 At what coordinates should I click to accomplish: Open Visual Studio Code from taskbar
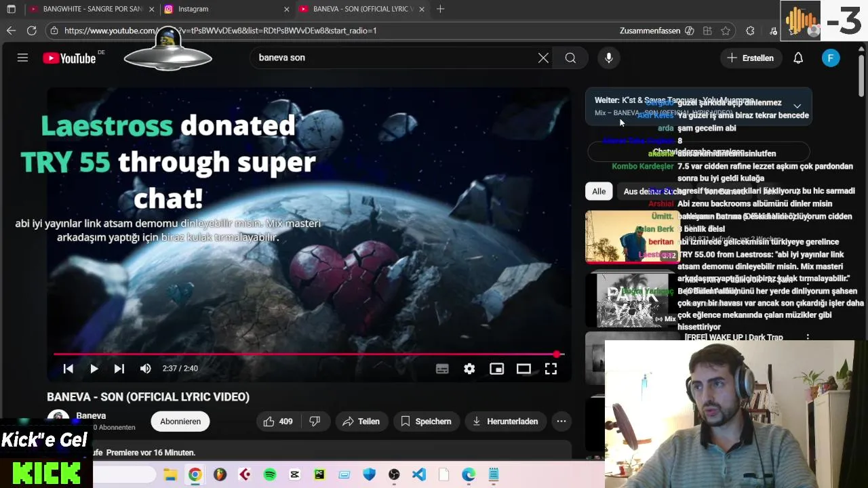[419, 474]
